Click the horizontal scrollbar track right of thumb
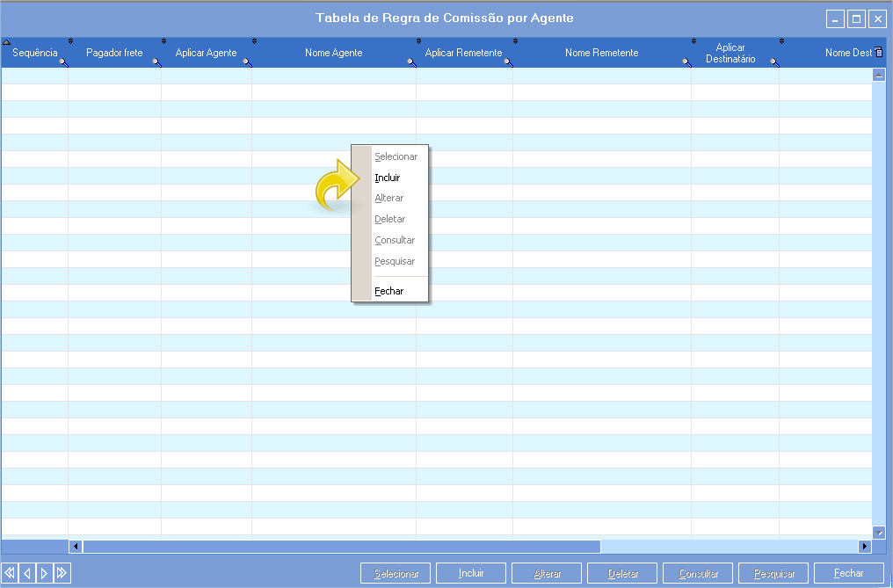This screenshot has width=893, height=588. pyautogui.click(x=730, y=547)
